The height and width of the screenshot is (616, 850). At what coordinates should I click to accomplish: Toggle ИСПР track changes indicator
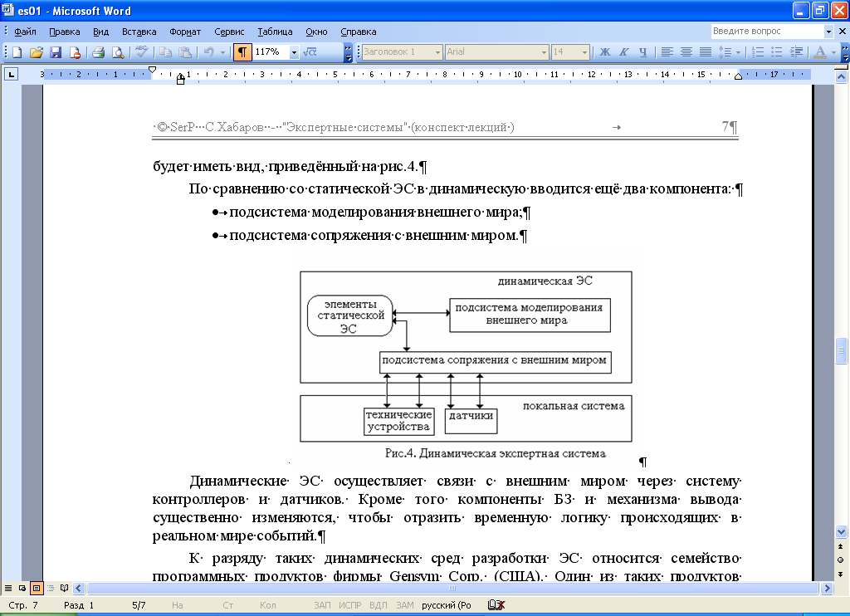tap(350, 605)
